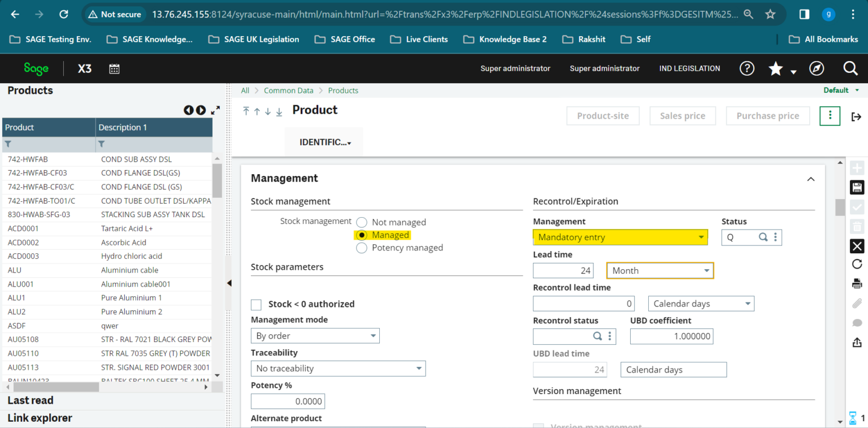Click the search magnifier in Sage header
Image resolution: width=868 pixels, height=428 pixels.
[850, 68]
